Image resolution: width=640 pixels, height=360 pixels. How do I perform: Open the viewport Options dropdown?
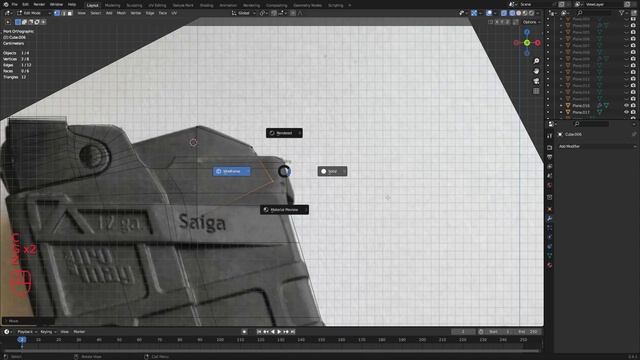point(531,22)
